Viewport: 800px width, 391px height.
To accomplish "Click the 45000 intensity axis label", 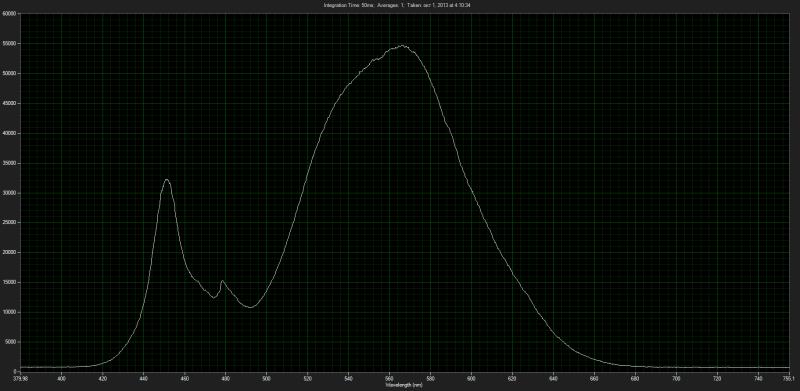I will [10, 104].
